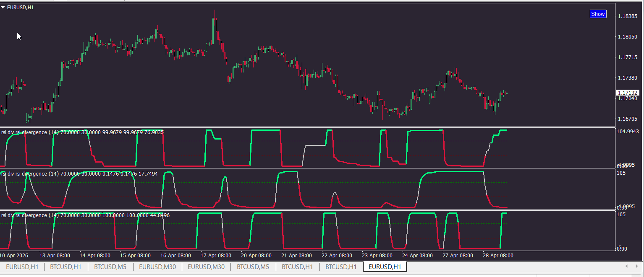Image resolution: width=644 pixels, height=277 pixels.
Task: Click the 24 Apr 08:00 time label
Action: [x=417, y=255]
